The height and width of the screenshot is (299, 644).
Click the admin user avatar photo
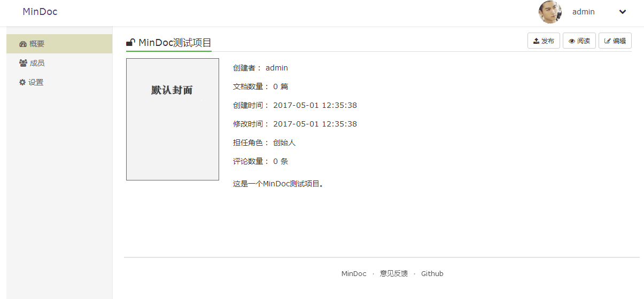click(550, 12)
